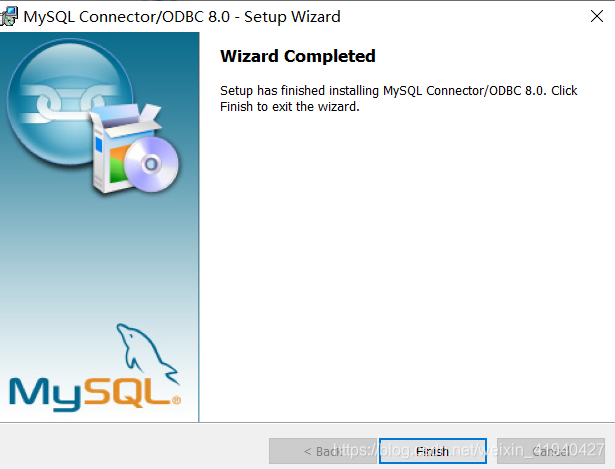Image resolution: width=615 pixels, height=469 pixels.
Task: Close the Setup Wizard window
Action: [597, 16]
